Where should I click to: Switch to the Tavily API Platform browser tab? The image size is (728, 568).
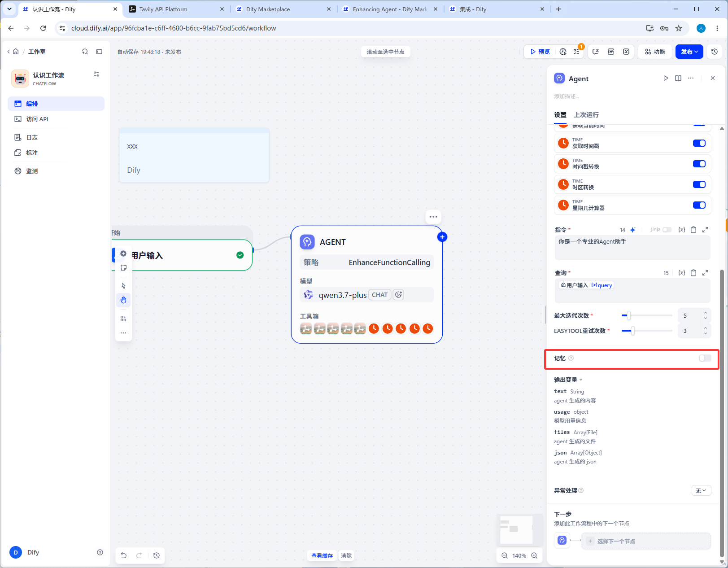click(x=176, y=9)
